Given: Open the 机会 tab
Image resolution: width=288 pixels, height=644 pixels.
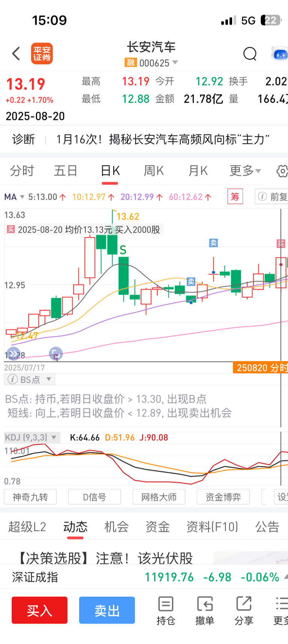Looking at the screenshot, I should click(x=117, y=527).
